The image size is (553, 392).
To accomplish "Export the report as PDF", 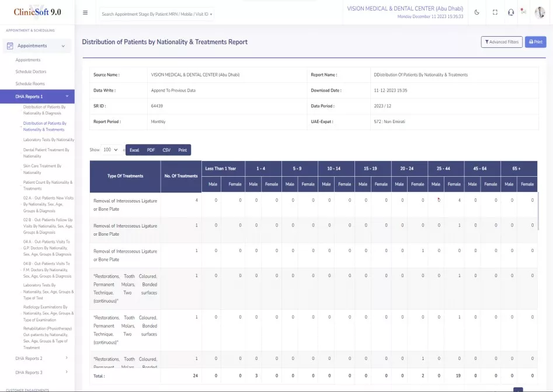I will point(151,150).
